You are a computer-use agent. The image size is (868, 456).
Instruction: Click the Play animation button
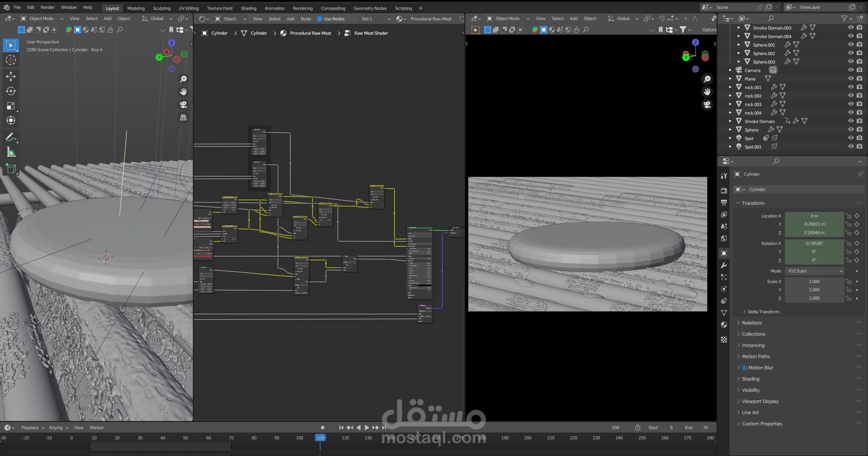tap(367, 427)
